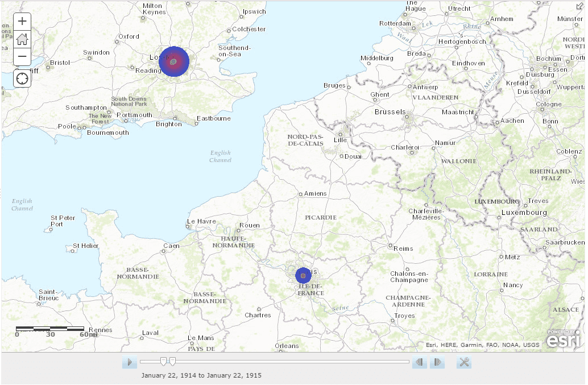588x385 pixels.
Task: Zoom out on the map
Action: (22, 56)
